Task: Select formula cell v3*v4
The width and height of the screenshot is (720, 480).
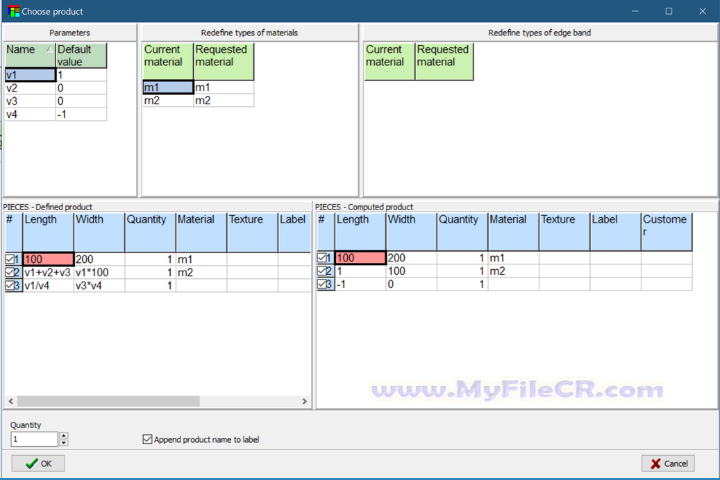Action: click(x=99, y=286)
